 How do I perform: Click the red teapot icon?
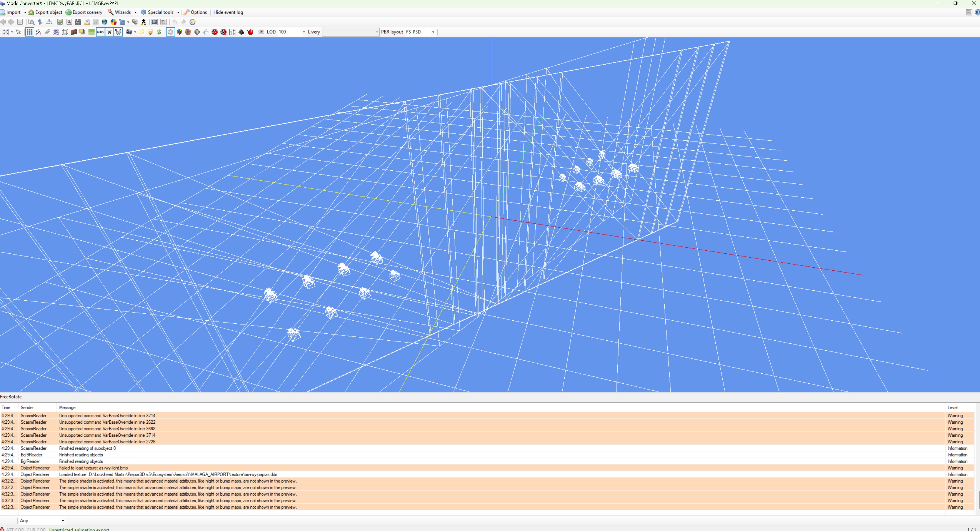(x=250, y=32)
